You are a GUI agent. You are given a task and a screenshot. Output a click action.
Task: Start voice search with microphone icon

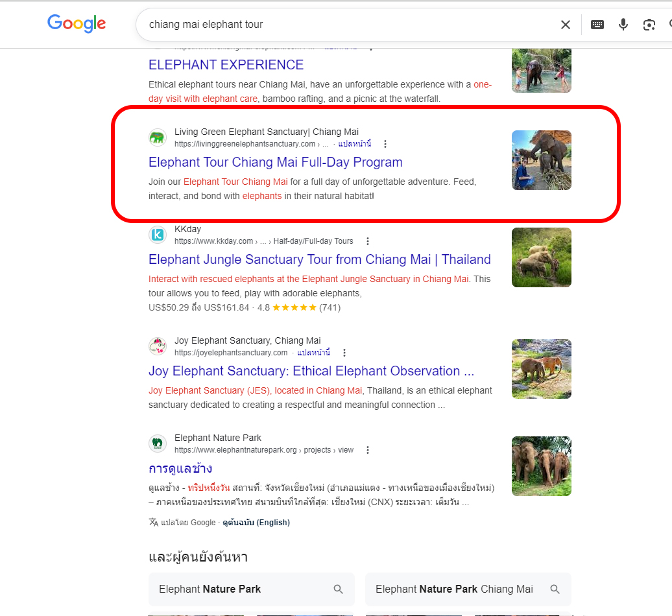coord(623,25)
